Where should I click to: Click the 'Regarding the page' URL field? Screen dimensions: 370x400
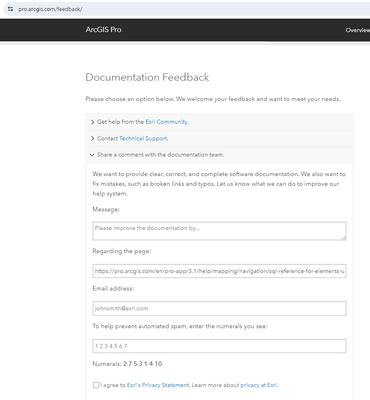click(x=219, y=271)
